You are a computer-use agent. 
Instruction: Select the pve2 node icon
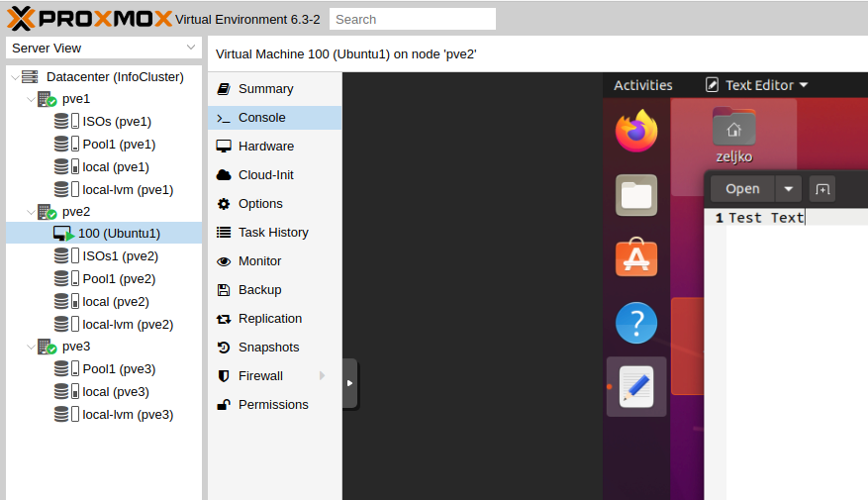48,212
